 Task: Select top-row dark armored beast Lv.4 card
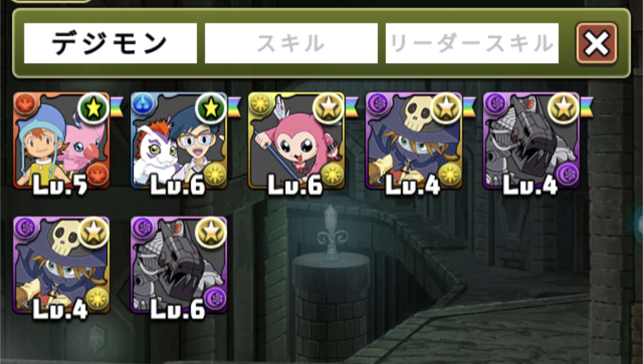pos(532,141)
